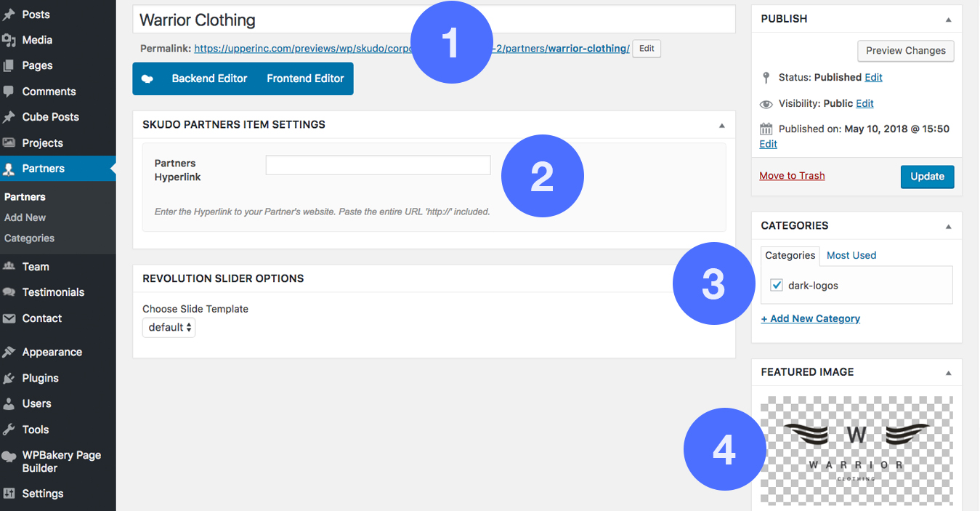The width and height of the screenshot is (980, 511).
Task: Open Add New under Partners menu
Action: pyautogui.click(x=25, y=217)
